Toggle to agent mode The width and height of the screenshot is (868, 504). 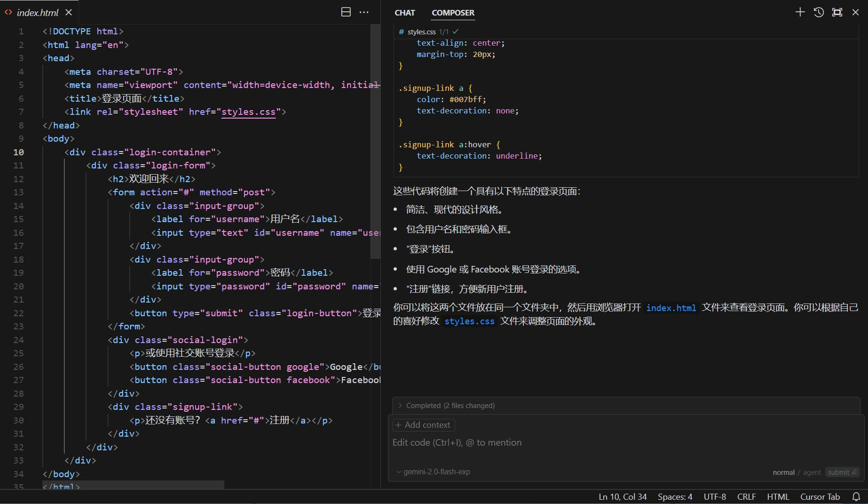point(812,472)
